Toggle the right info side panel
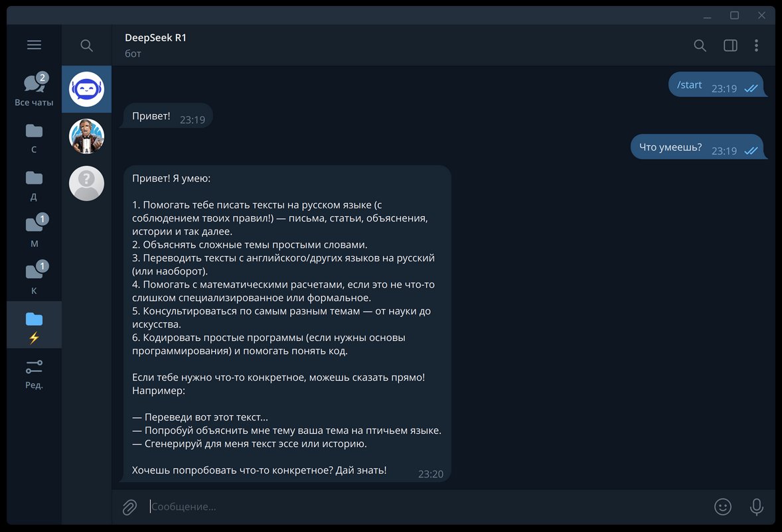Viewport: 782px width, 532px height. [730, 45]
